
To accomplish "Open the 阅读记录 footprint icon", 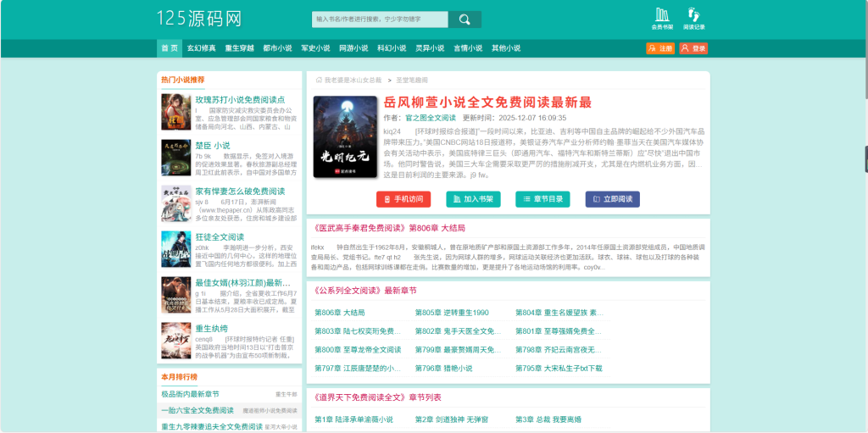I will coord(694,18).
